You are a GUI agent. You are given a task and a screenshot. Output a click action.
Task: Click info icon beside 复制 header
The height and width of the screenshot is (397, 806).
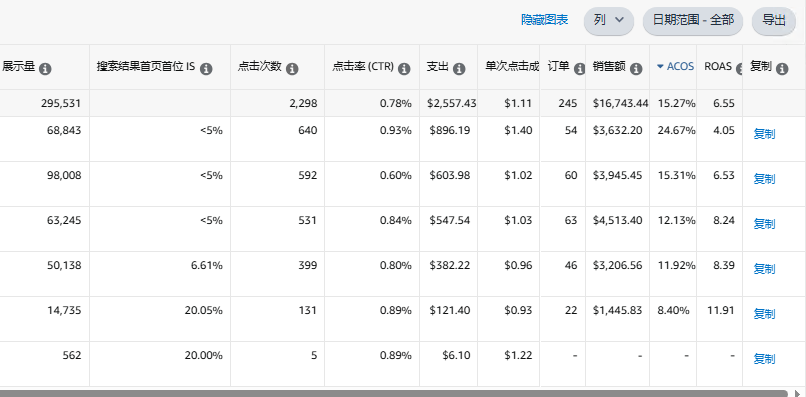[x=782, y=69]
